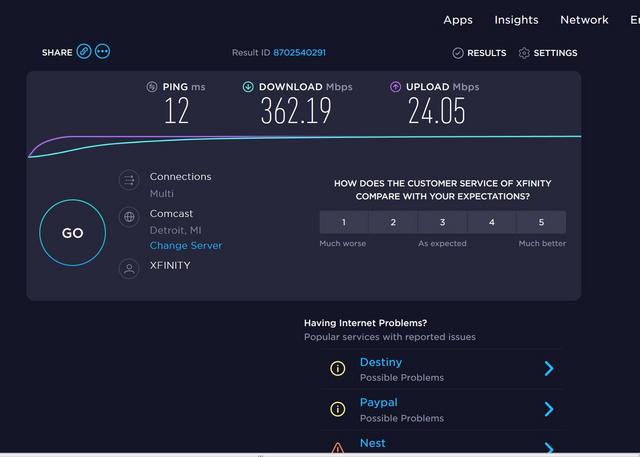Click the Paypal info warning icon
Viewport: 640px width, 457px height.
338,409
